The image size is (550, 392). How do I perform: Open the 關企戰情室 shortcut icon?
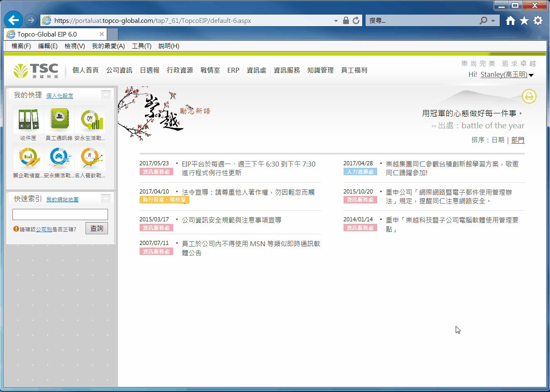point(28,158)
